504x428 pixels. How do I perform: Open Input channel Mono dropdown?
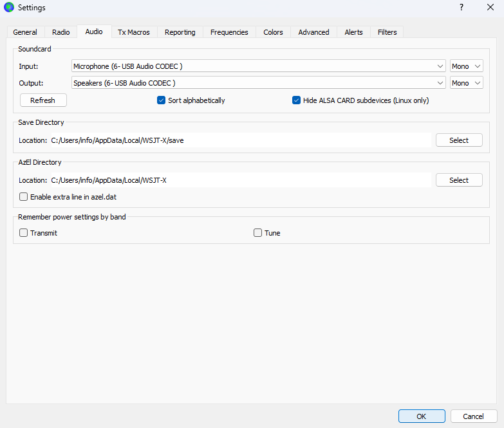pos(466,66)
